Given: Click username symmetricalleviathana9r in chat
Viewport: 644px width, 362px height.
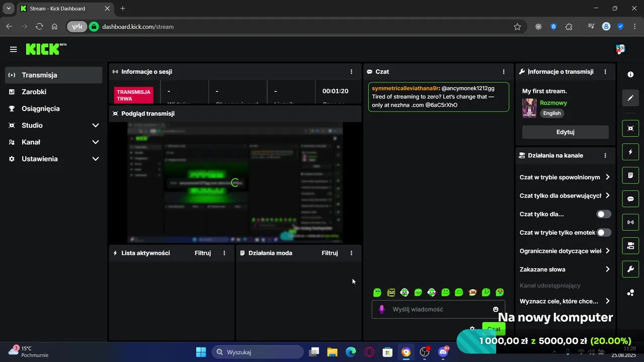Looking at the screenshot, I should pos(405,88).
